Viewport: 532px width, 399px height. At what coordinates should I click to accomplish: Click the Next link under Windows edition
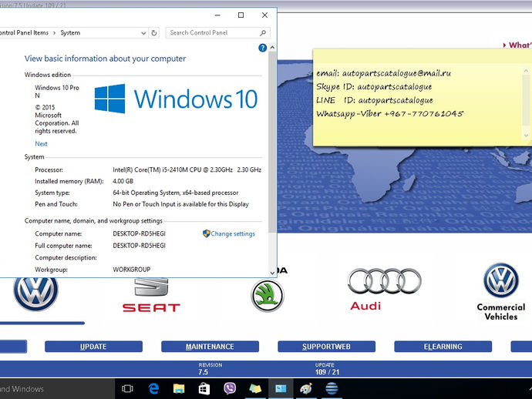tap(41, 144)
